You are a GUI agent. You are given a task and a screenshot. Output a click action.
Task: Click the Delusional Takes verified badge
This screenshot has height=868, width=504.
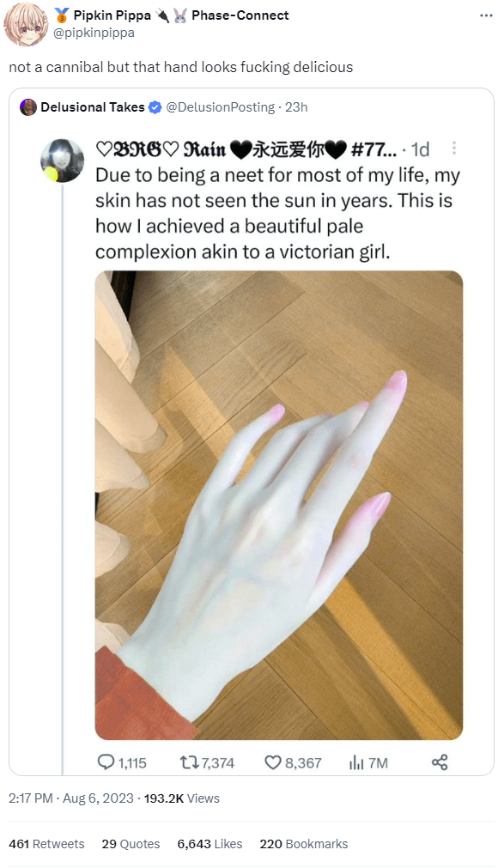155,107
